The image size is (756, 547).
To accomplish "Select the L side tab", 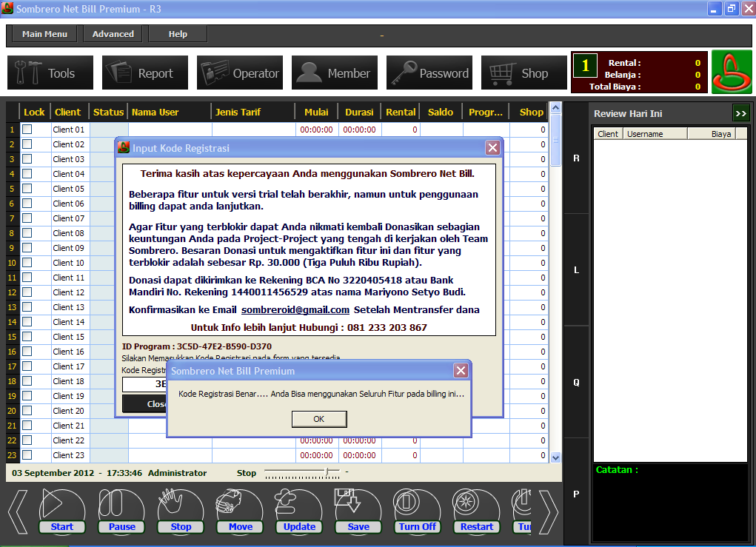I will coord(576,270).
